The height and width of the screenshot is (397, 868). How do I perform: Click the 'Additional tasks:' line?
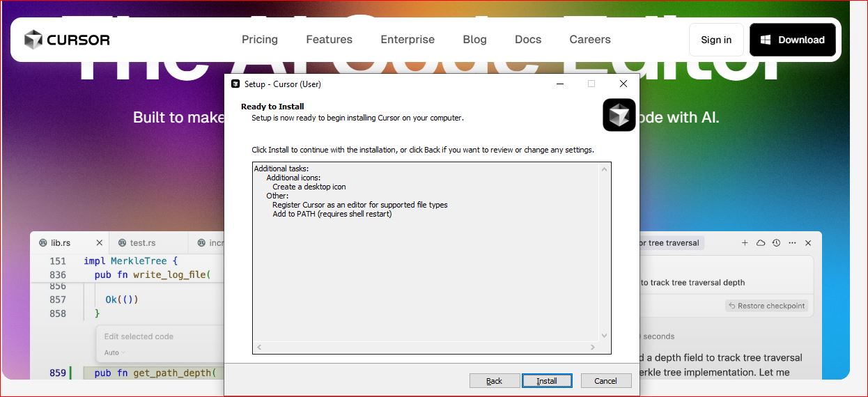281,169
